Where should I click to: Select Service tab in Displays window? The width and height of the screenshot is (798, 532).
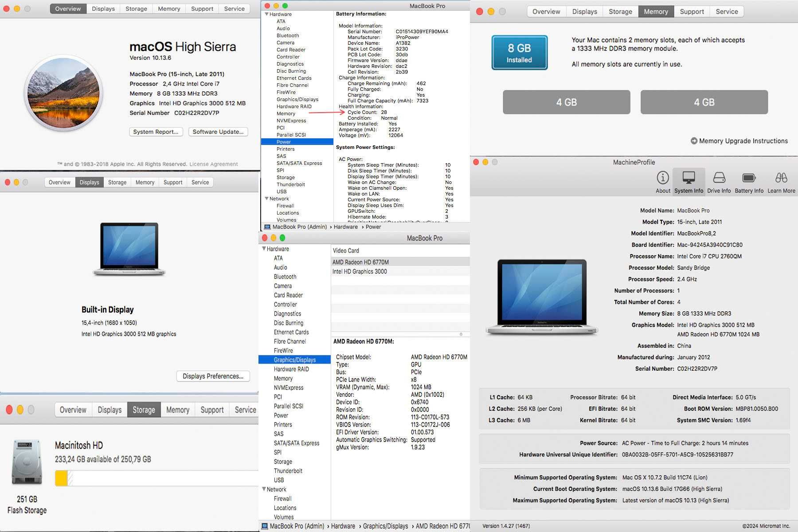[200, 182]
